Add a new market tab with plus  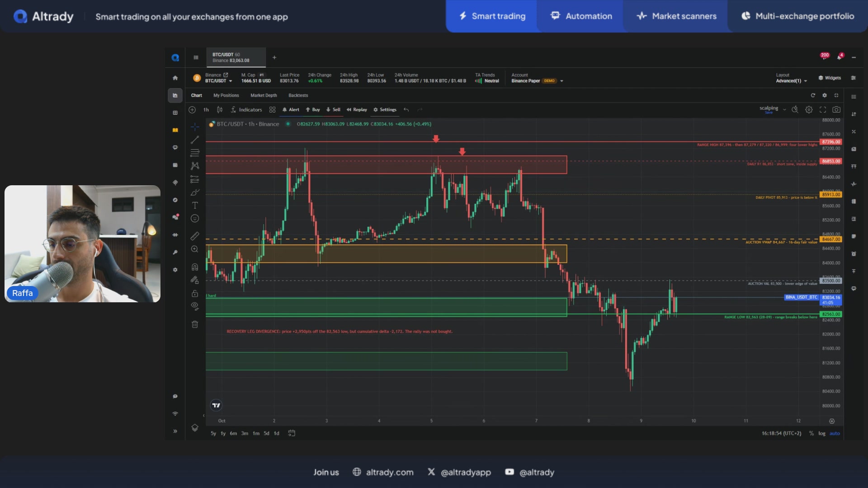click(x=274, y=57)
